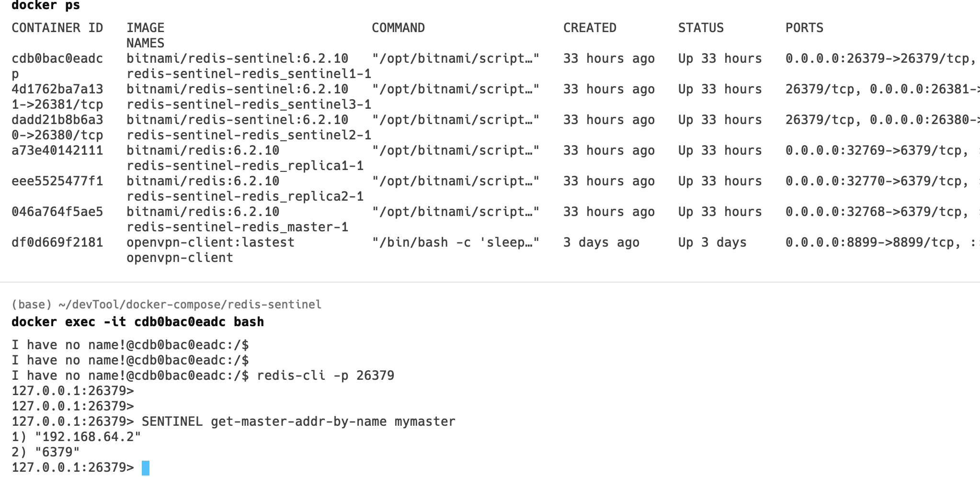
Task: Click the redis-sentinel-redis_master-1 container name
Action: pos(237,227)
